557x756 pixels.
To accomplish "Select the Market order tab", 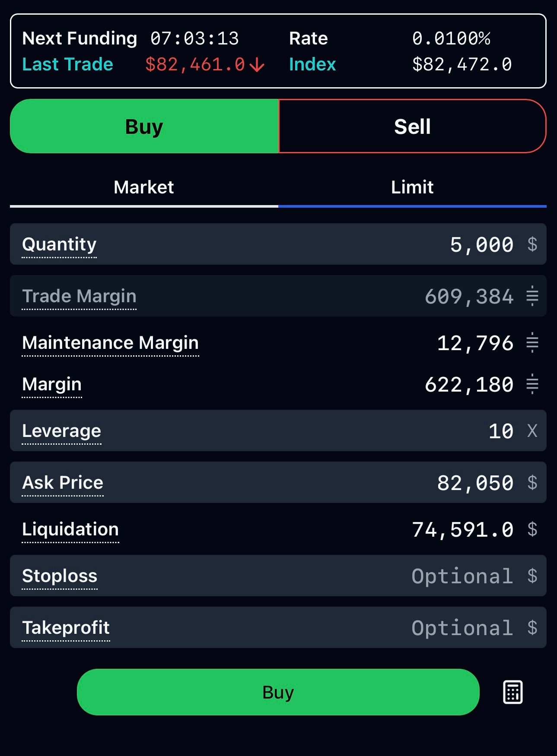I will 144,187.
